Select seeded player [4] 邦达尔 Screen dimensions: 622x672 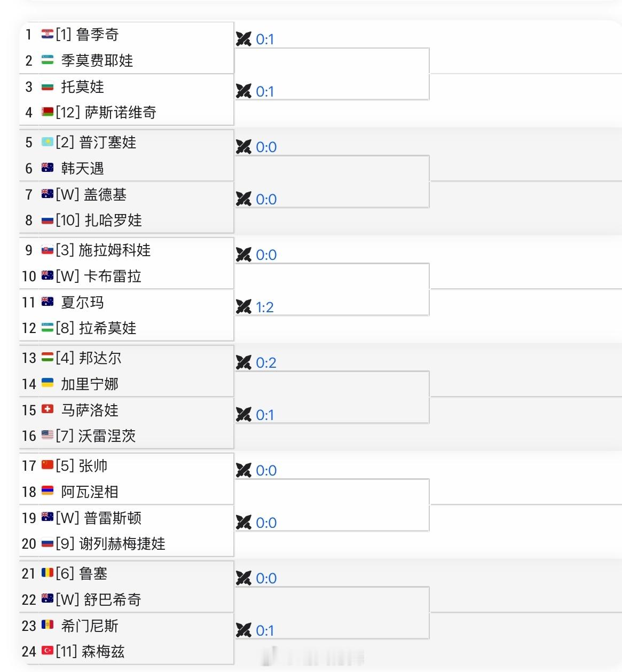coord(91,359)
